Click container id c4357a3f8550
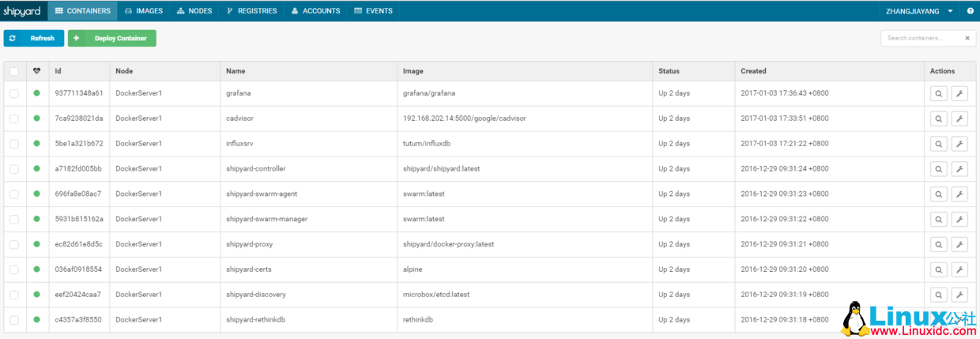 click(78, 320)
